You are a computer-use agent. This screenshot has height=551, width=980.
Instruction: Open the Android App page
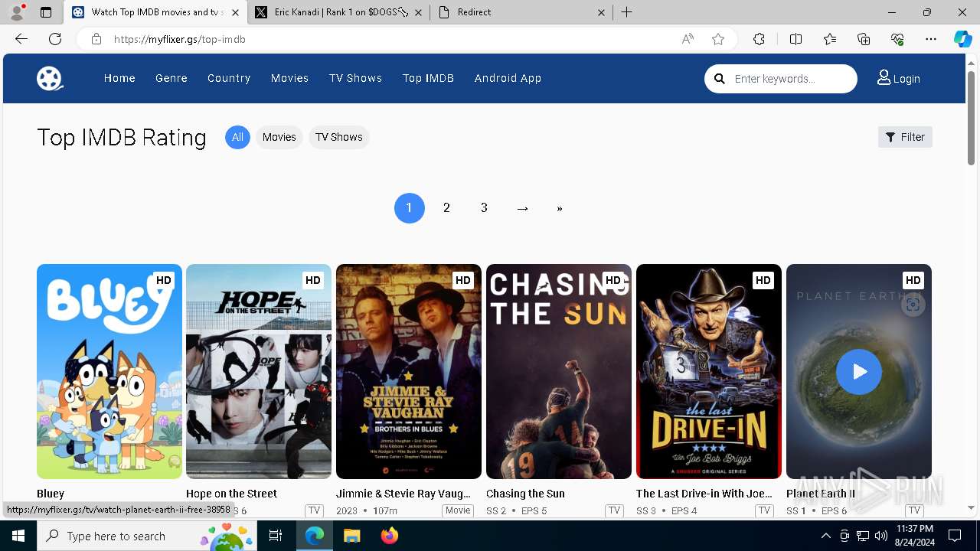tap(508, 78)
